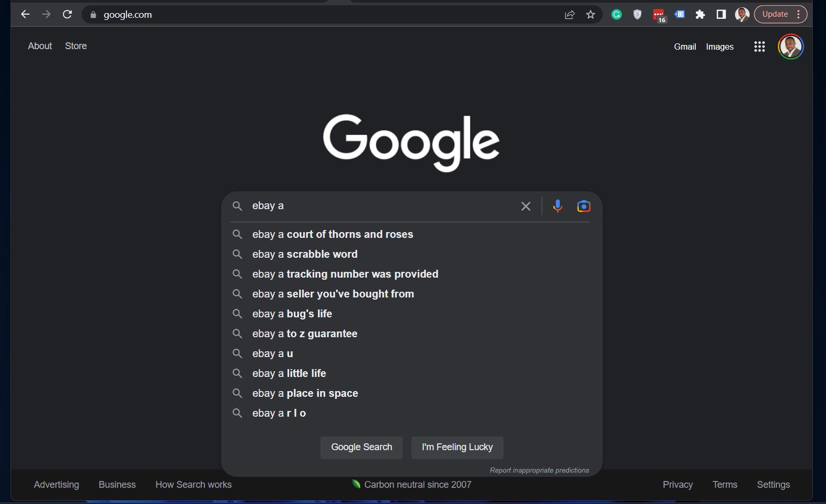This screenshot has width=826, height=504.
Task: Click inside the search field containing 'ebay a'
Action: point(382,206)
